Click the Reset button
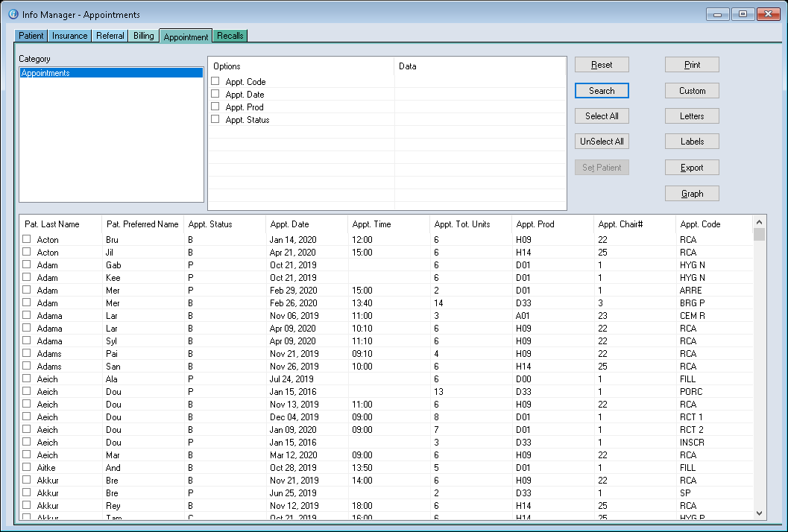788x532 pixels. click(602, 65)
